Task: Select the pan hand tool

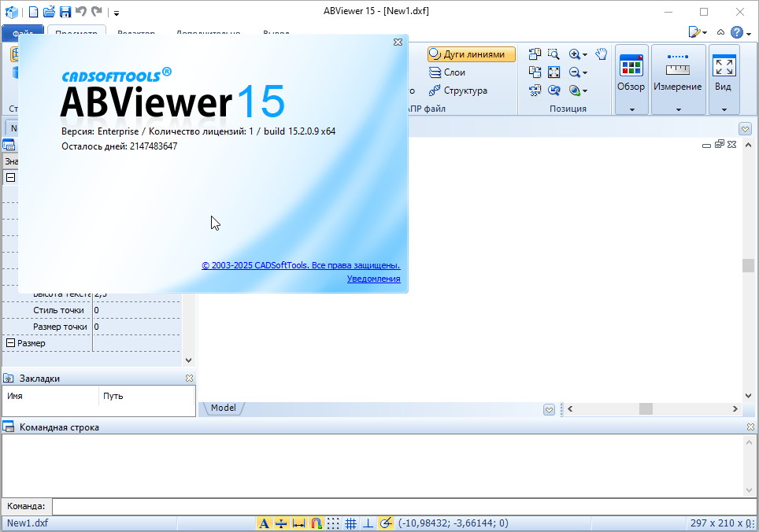Action: [602, 54]
